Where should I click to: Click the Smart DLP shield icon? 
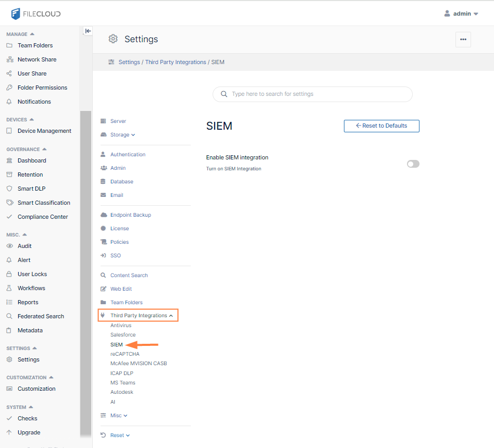(x=9, y=189)
